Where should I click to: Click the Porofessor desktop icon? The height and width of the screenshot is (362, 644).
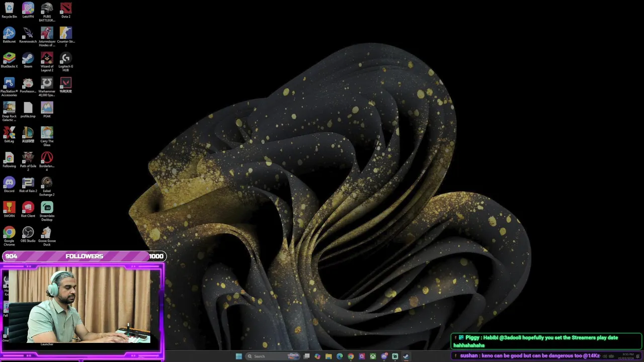[28, 85]
